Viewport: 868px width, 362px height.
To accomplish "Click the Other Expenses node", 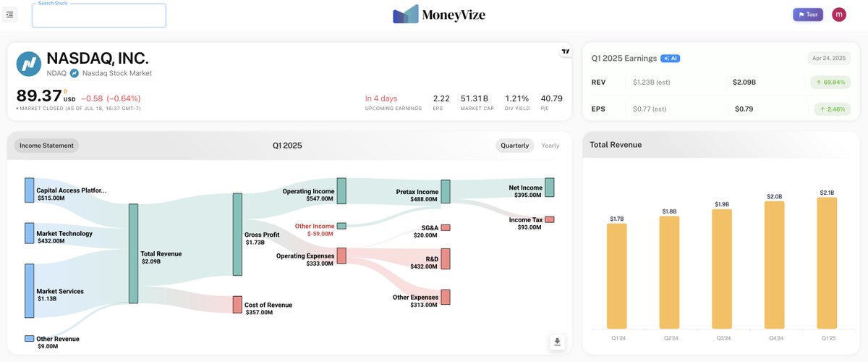I will click(x=446, y=297).
